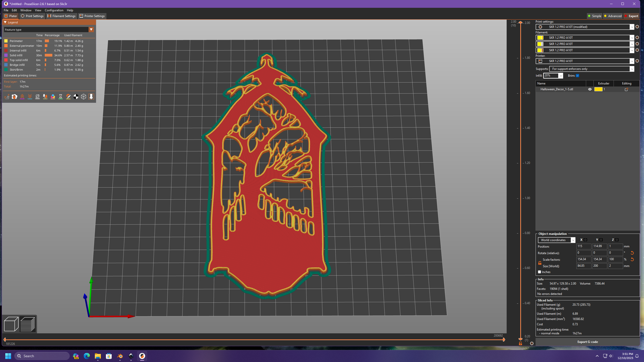Click the yellow extruder color swatch
Image resolution: width=644 pixels, height=362 pixels.
pyautogui.click(x=598, y=89)
